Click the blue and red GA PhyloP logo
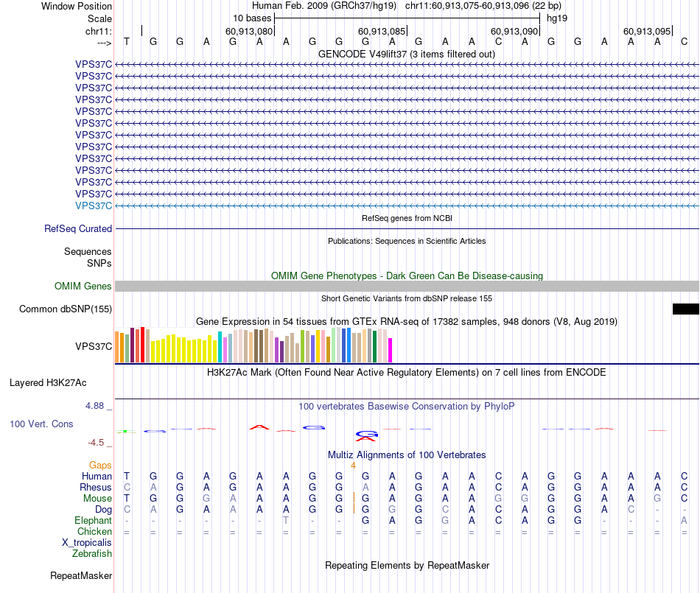 tap(366, 435)
